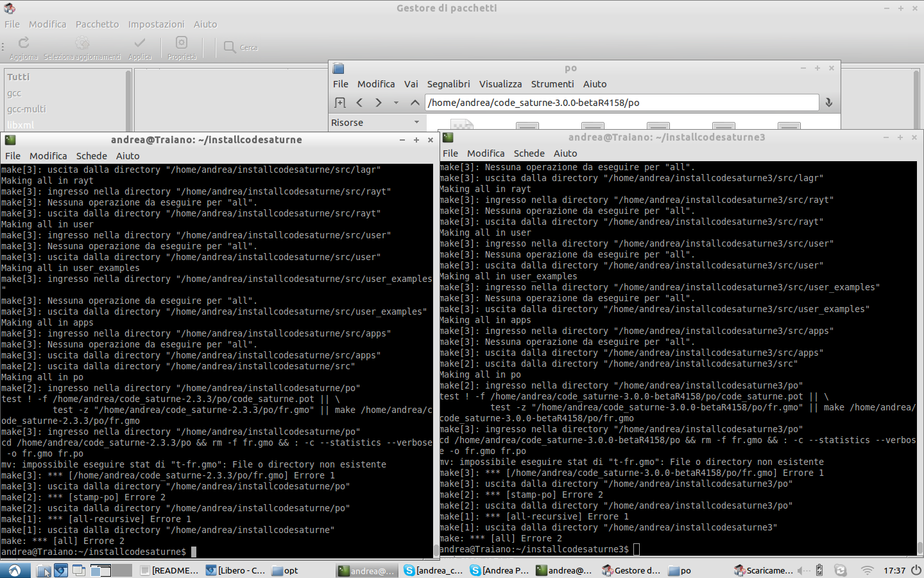Open Segnalibri menu in file manager
This screenshot has height=578, width=924.
click(x=449, y=84)
